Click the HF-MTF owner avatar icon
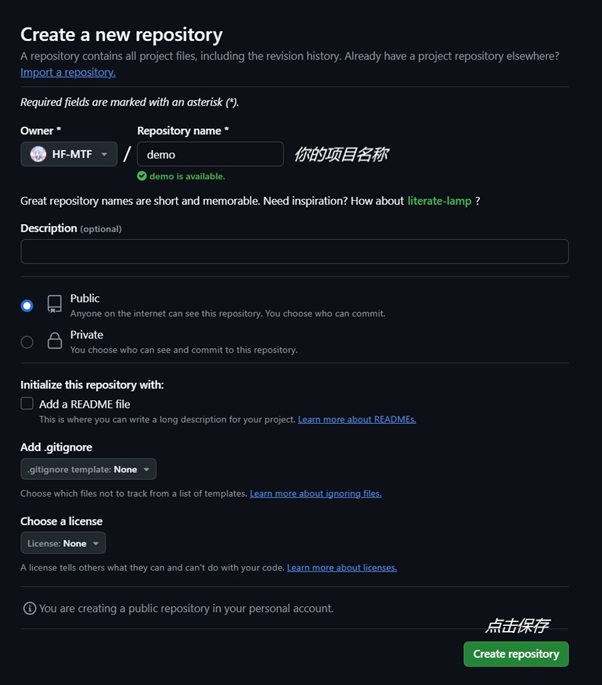The image size is (602, 685). (38, 154)
